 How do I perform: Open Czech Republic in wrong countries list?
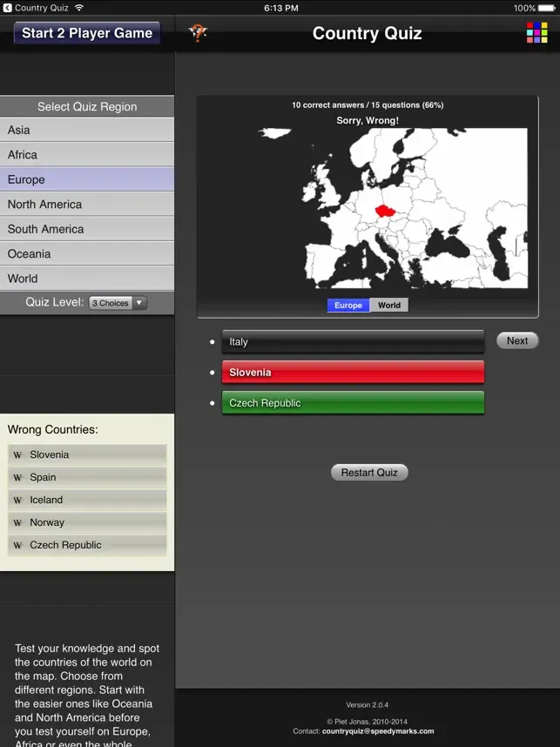click(x=87, y=546)
